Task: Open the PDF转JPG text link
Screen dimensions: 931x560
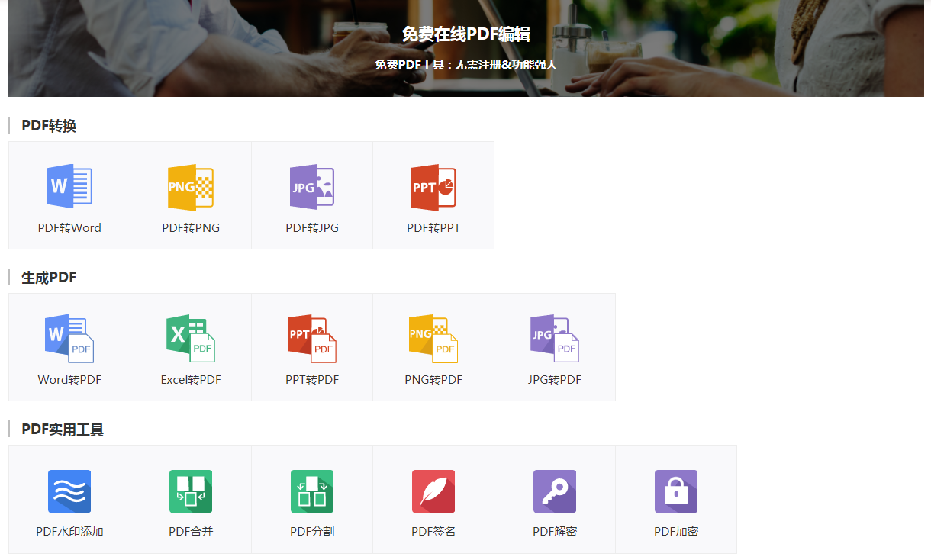Action: tap(312, 227)
